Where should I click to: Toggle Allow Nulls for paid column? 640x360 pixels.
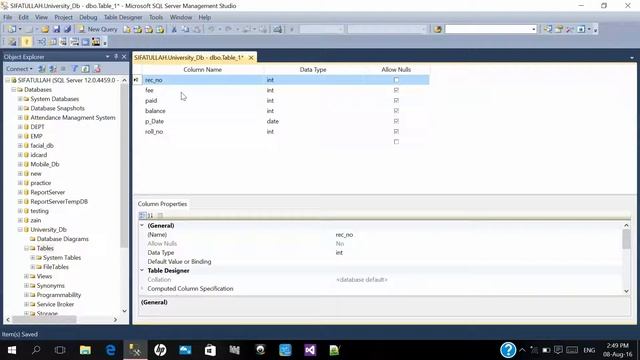click(396, 100)
